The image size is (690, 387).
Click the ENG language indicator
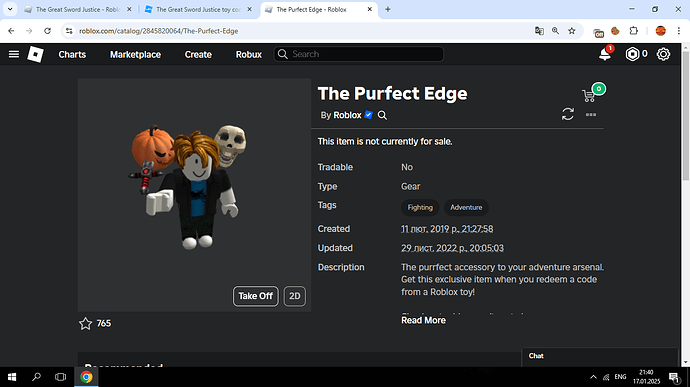(x=620, y=377)
